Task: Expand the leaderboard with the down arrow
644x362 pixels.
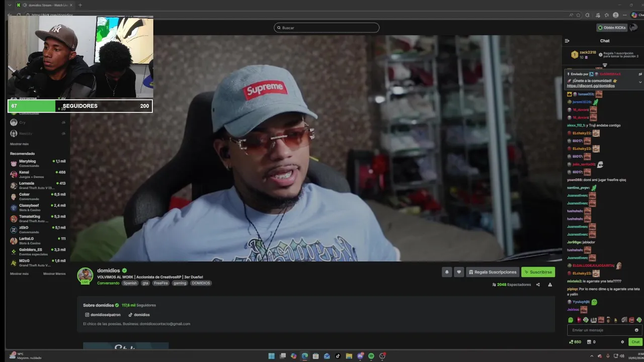Action: coord(605,65)
